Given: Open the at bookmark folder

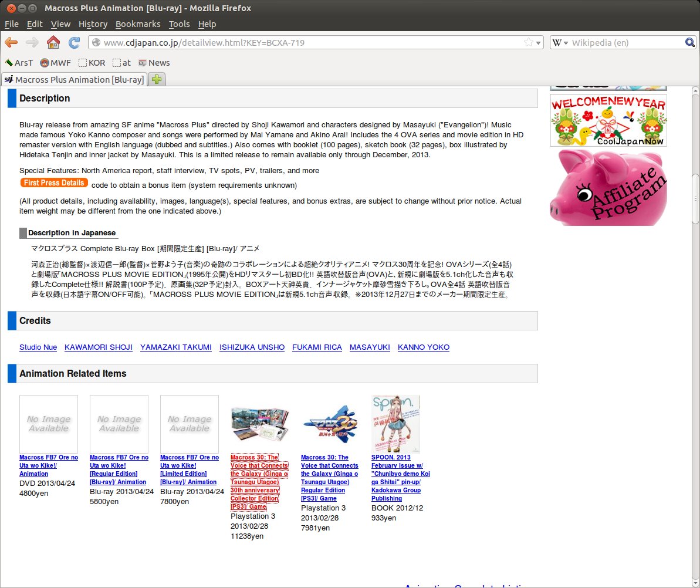Looking at the screenshot, I should coord(121,63).
